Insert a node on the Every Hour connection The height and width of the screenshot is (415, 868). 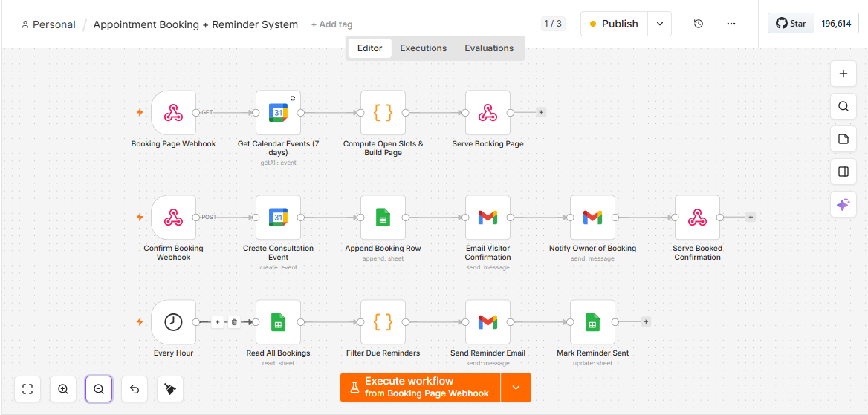coord(218,322)
